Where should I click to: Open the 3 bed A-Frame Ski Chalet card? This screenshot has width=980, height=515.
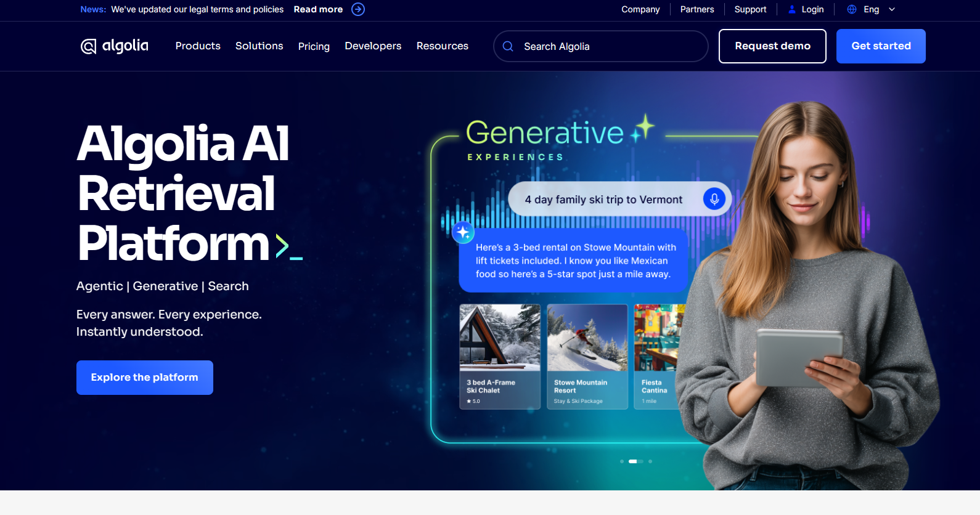500,357
